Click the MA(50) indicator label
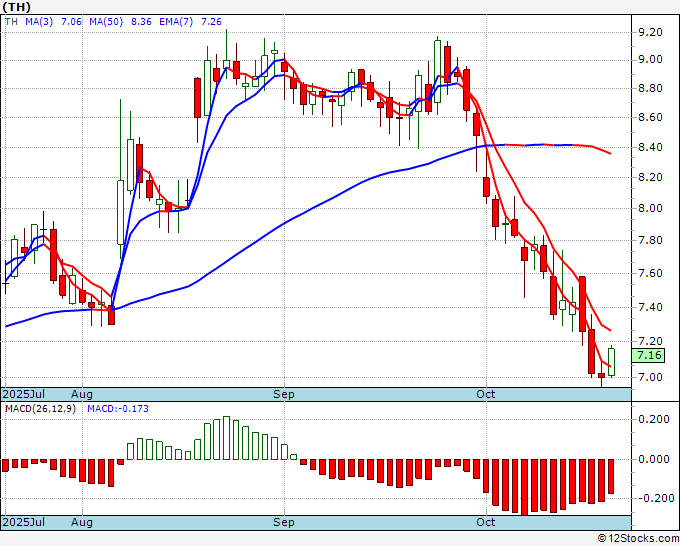The image size is (680, 546). coord(106,22)
